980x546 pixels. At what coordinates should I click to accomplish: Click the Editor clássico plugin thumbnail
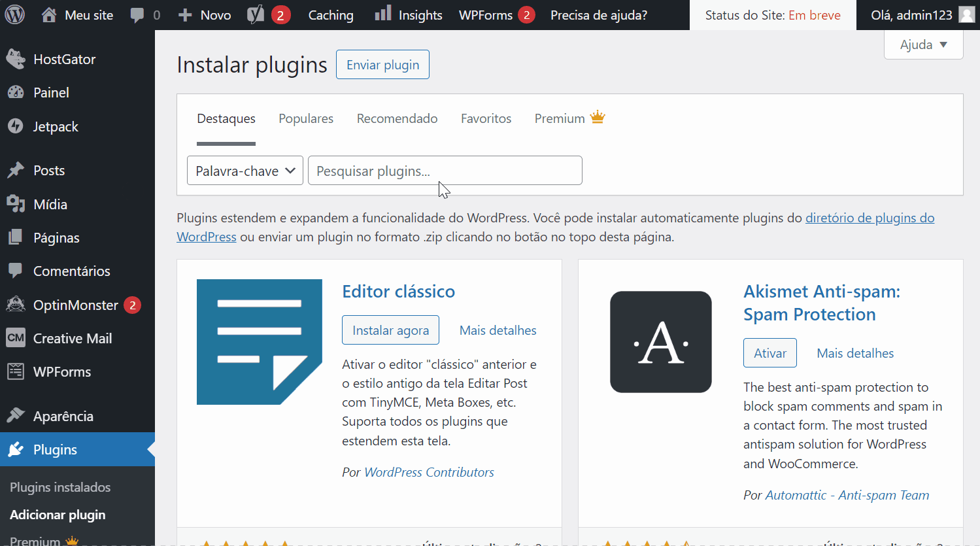tap(260, 342)
